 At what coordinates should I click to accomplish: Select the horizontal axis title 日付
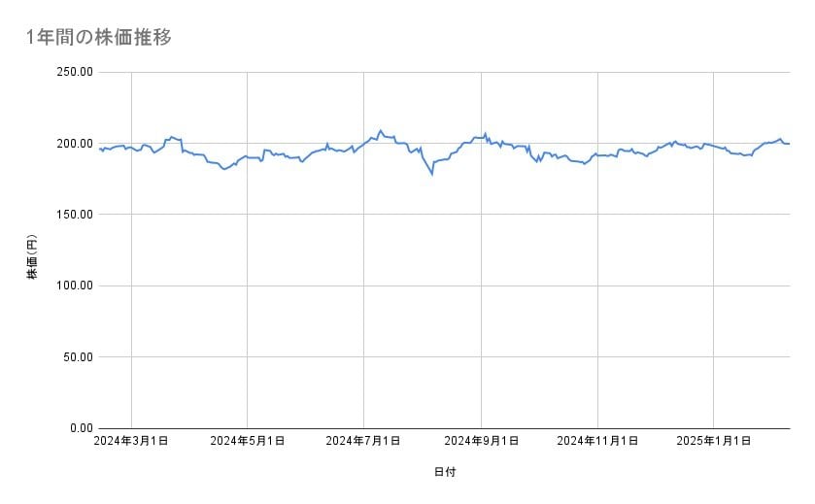445,472
